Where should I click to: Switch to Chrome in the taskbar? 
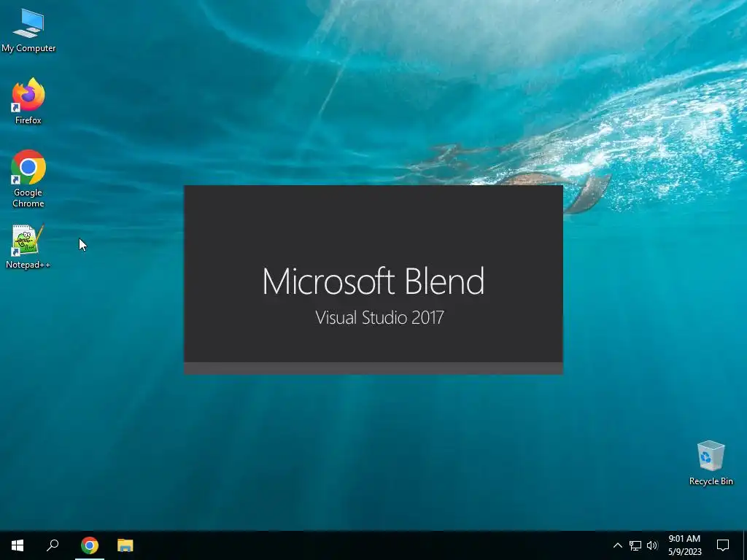click(90, 545)
